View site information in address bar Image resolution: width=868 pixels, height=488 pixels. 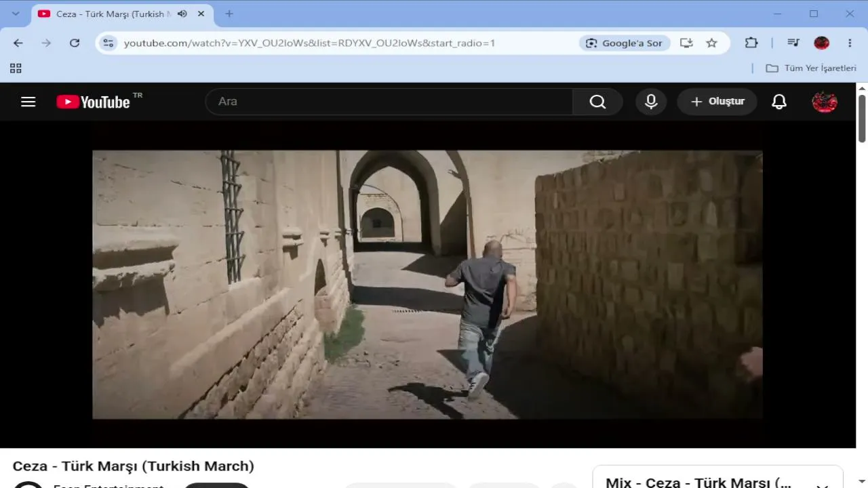pos(108,43)
